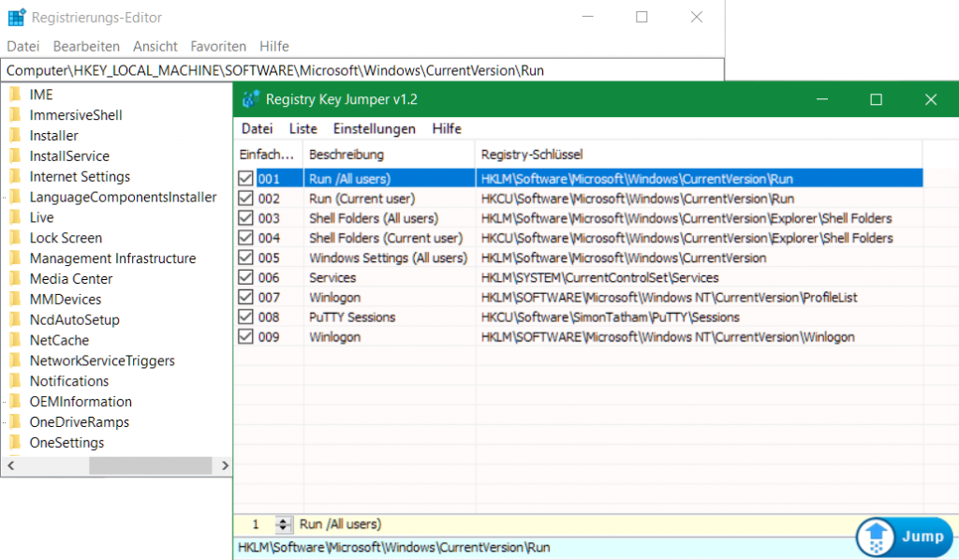The height and width of the screenshot is (560, 959).
Task: Uncheck entry 001 Run (All users)
Action: coord(245,178)
